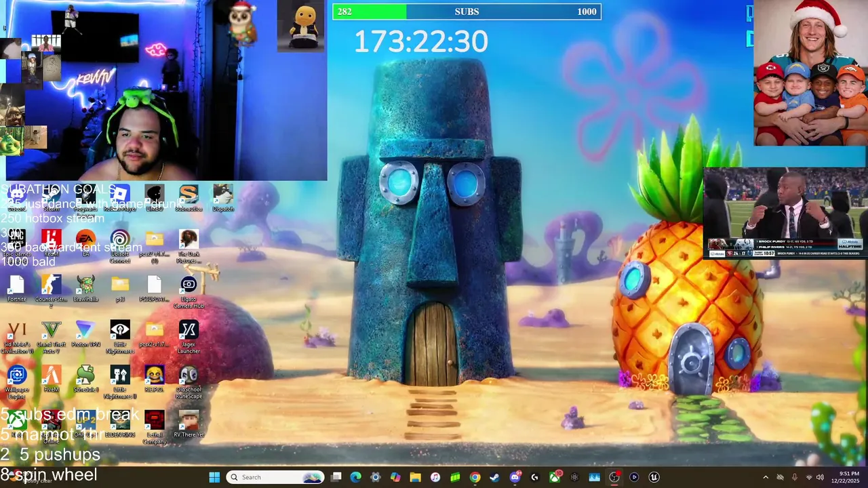
Task: Select the Elgato Camera Hub shortcut
Action: [x=189, y=291]
